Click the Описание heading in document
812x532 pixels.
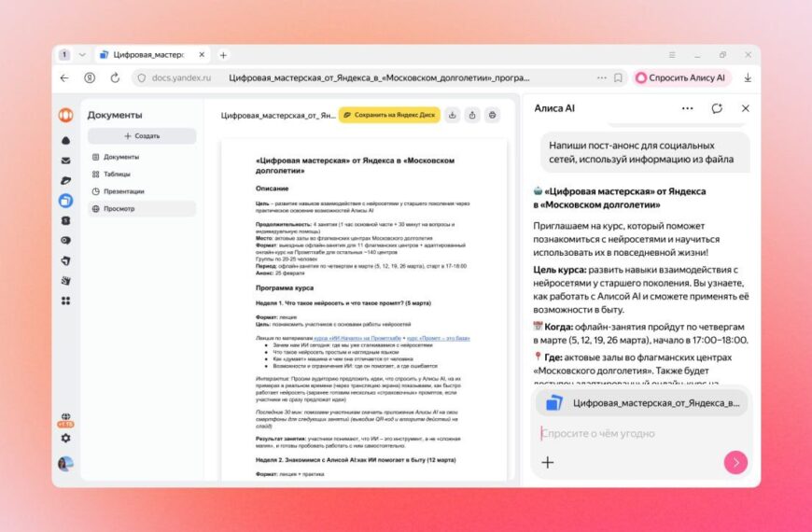pyautogui.click(x=272, y=189)
